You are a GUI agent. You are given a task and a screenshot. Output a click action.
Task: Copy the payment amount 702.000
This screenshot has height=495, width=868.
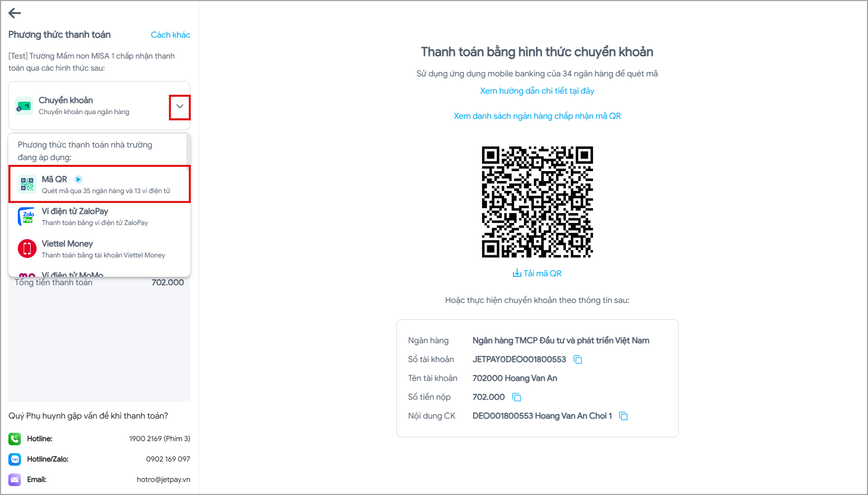coord(517,397)
